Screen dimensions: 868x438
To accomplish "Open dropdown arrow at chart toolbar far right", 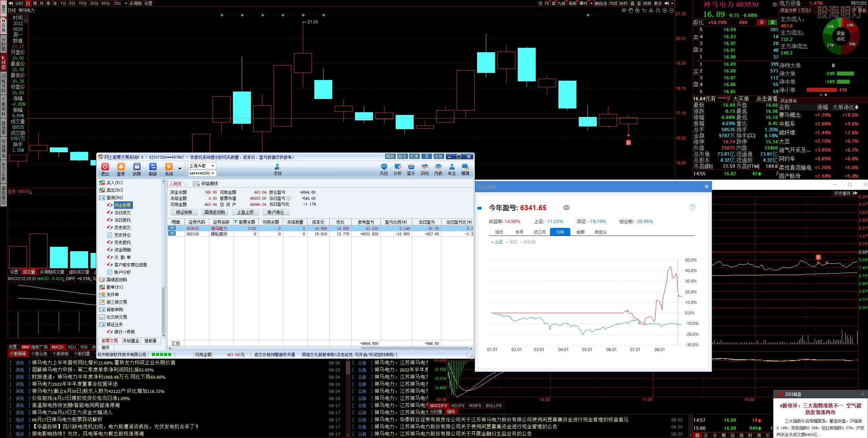I will [672, 3].
